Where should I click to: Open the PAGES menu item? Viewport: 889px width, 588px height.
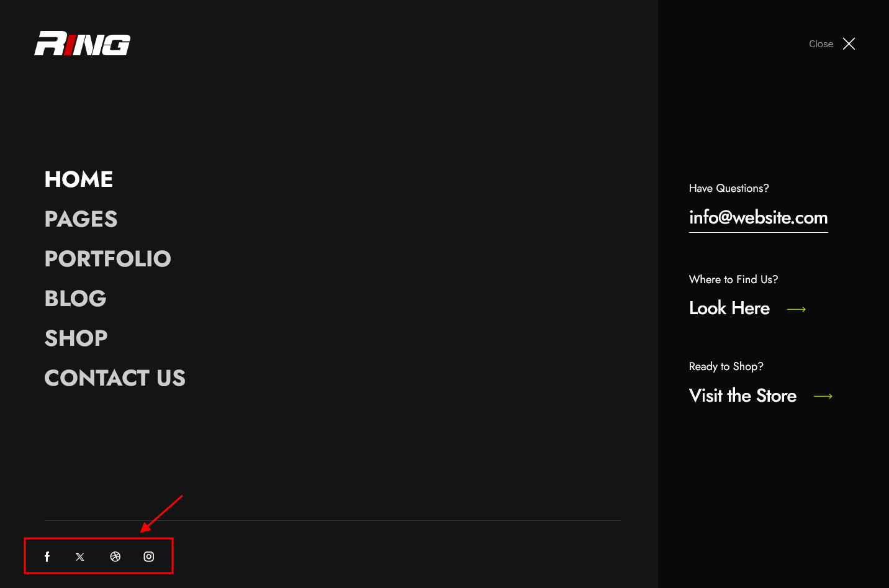coord(81,219)
